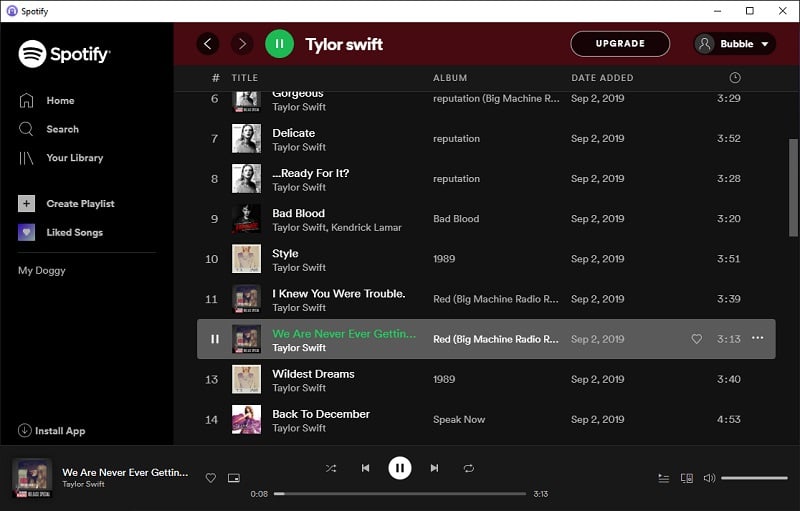Select the Bad Blood track title

click(x=298, y=213)
